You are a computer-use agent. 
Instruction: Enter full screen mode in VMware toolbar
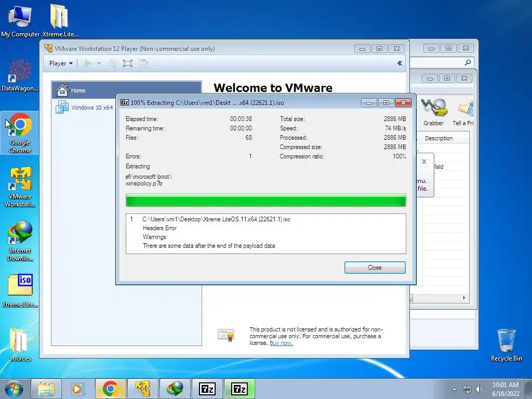click(x=128, y=63)
